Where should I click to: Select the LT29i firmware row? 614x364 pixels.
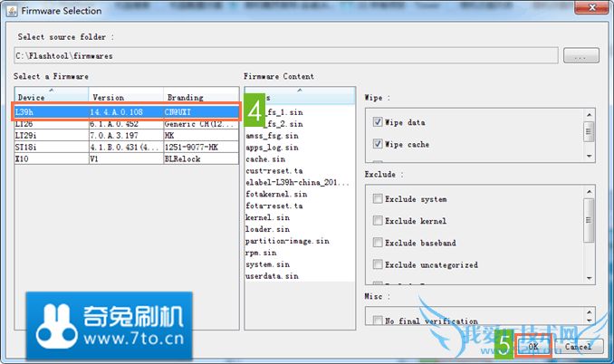click(x=127, y=136)
